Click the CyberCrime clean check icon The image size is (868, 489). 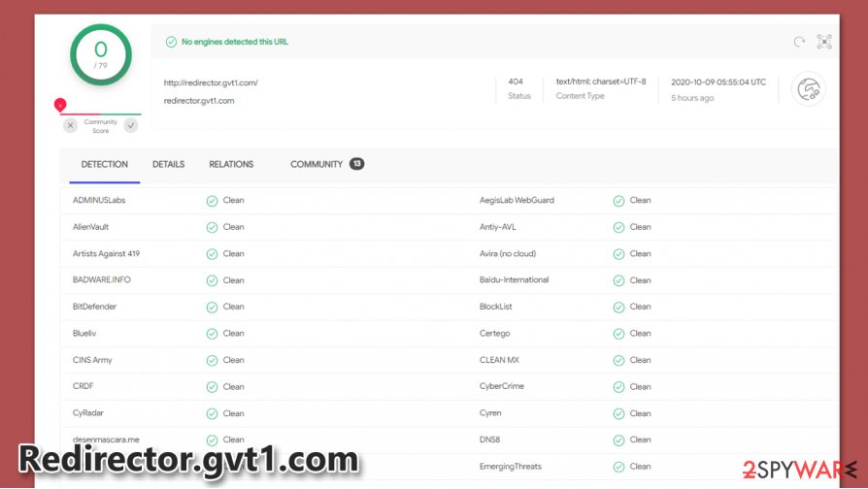point(618,387)
